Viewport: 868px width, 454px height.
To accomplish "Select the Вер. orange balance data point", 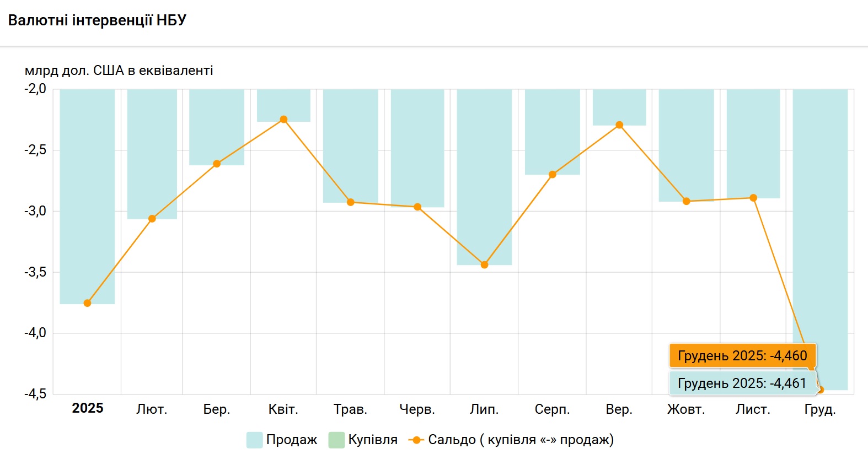I will 619,125.
